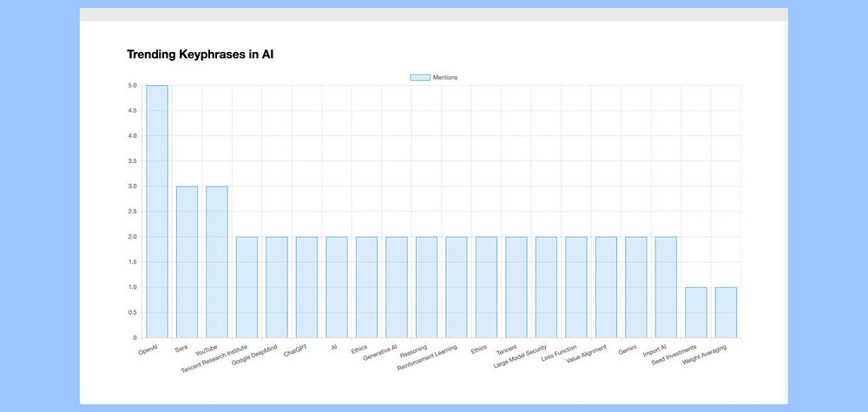Toggle the Mentions dataset in the legend

[x=434, y=77]
